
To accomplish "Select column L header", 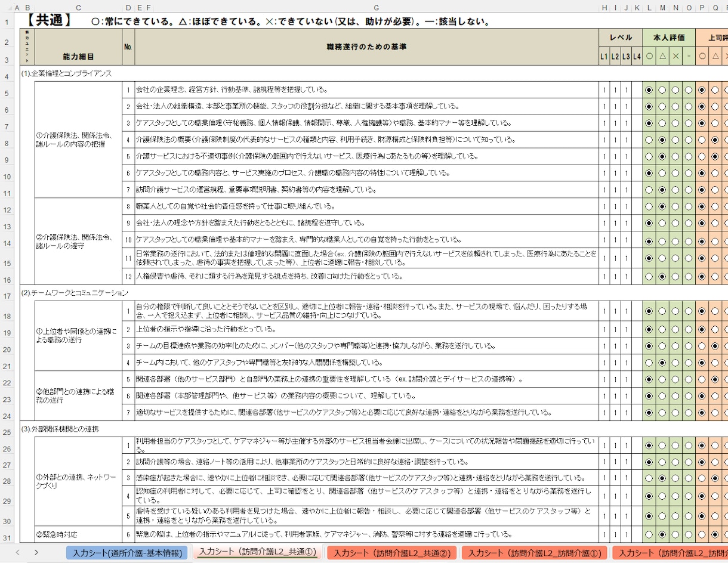I will tap(649, 7).
